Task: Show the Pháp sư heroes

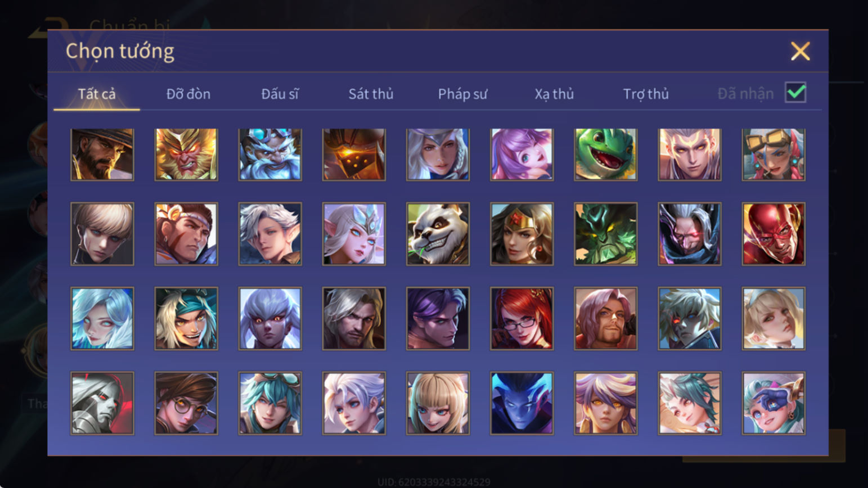Action: point(462,94)
